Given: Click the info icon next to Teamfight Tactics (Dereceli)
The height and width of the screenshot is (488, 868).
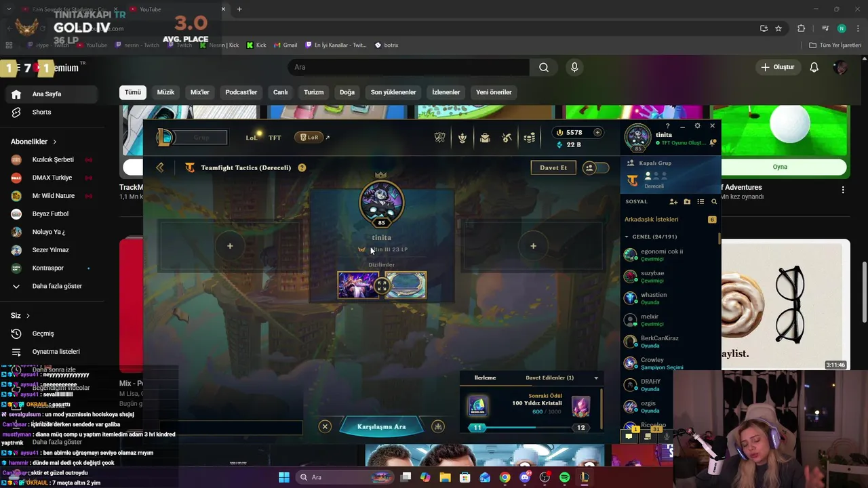Looking at the screenshot, I should 302,167.
